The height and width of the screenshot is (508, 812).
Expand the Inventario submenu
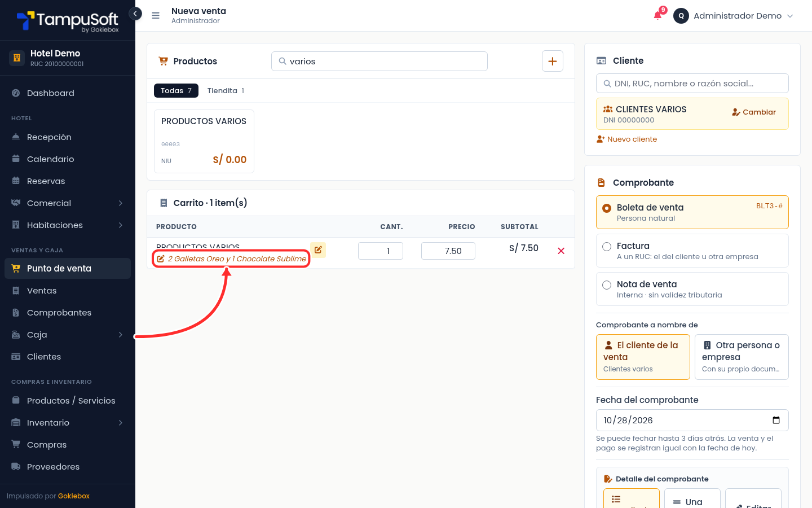point(68,423)
